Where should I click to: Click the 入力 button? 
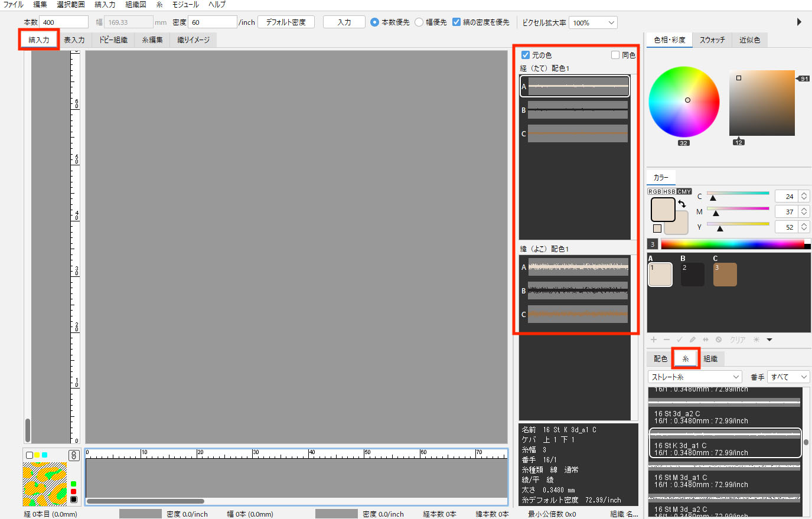tap(344, 22)
